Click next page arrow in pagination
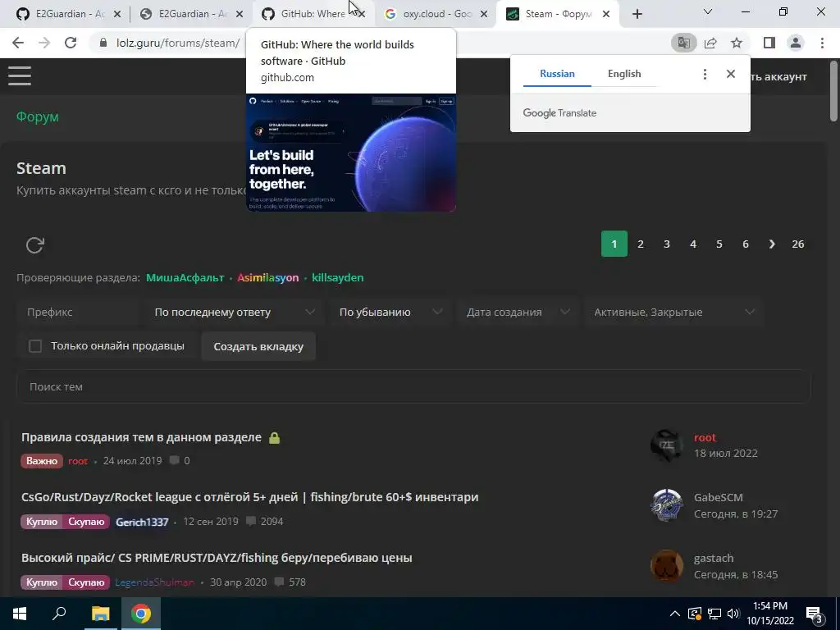 click(771, 244)
